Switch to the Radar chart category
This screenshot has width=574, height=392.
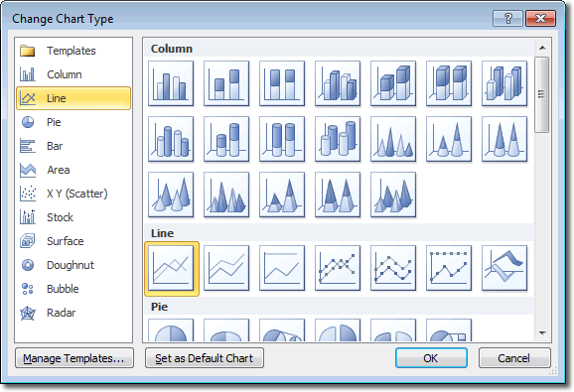tap(73, 313)
